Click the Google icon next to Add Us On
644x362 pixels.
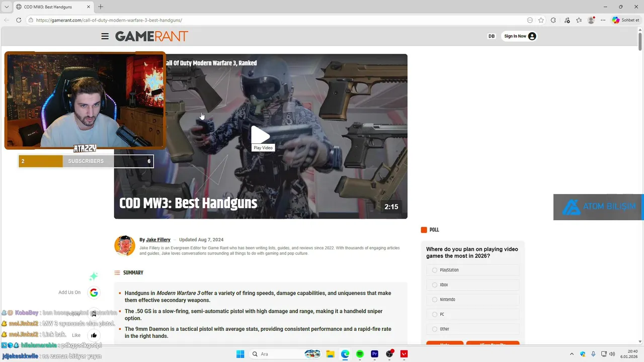[94, 293]
